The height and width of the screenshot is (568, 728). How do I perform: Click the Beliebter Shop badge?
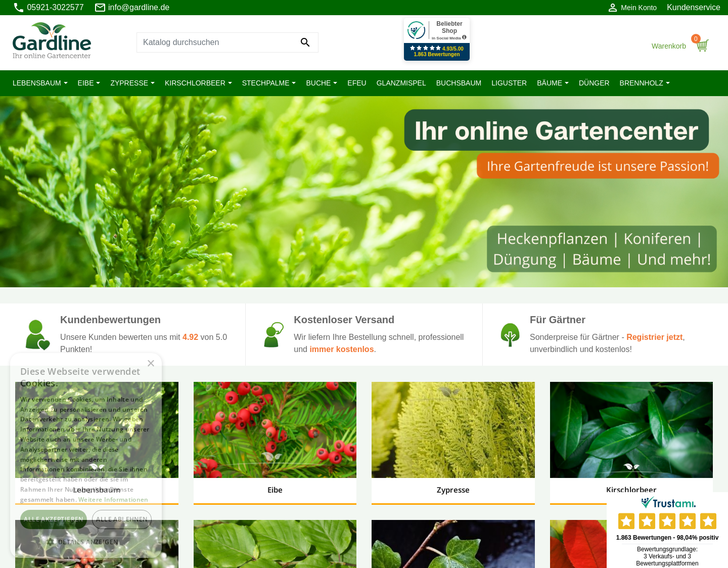437,39
